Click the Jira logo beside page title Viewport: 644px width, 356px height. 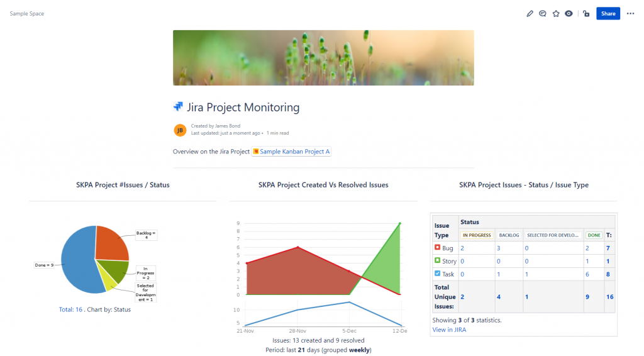178,107
